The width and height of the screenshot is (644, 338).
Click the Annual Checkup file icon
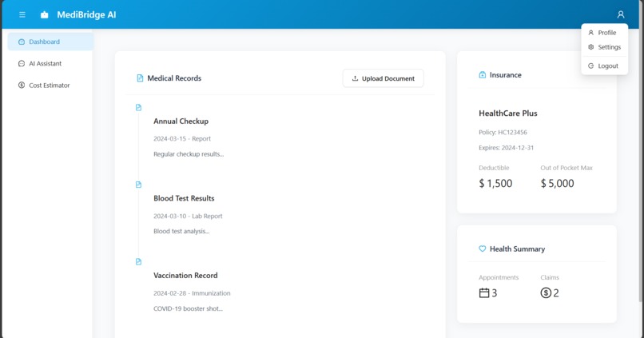click(x=138, y=108)
